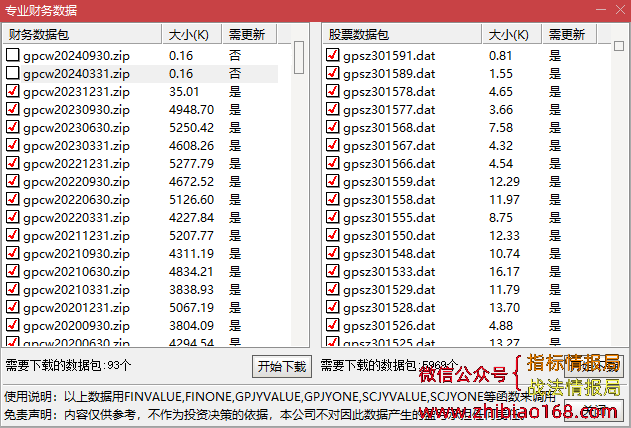Uncheck the gpcw20220630.zip checkbox
This screenshot has width=631, height=428.
[12, 199]
